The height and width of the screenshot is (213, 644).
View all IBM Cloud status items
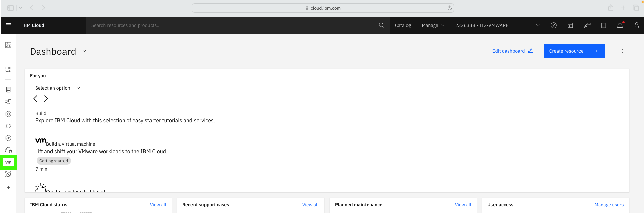point(158,205)
